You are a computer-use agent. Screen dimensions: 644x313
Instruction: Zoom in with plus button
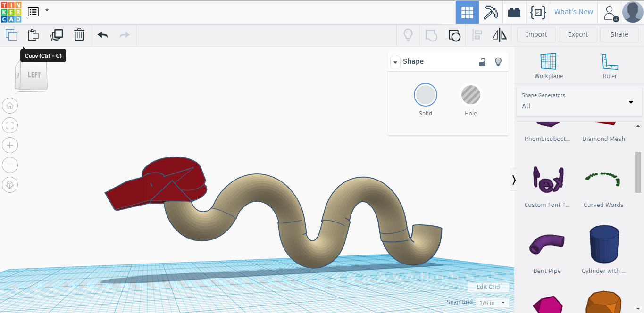[10, 145]
